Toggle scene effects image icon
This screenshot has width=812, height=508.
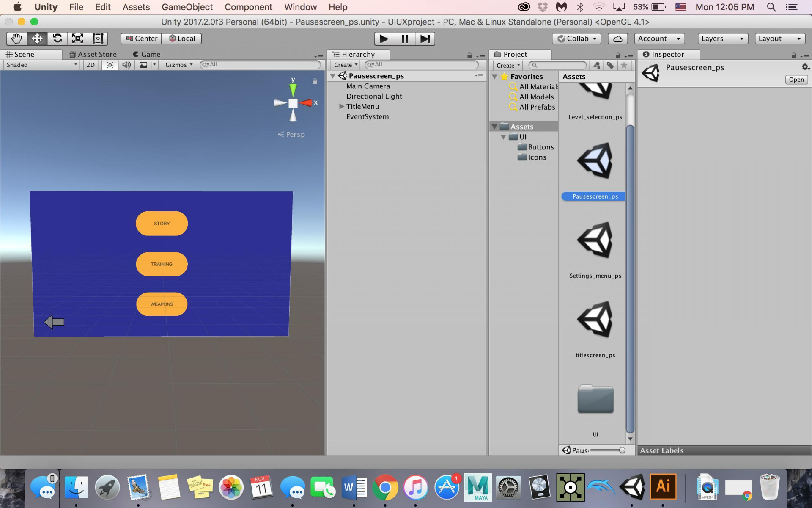pos(143,65)
